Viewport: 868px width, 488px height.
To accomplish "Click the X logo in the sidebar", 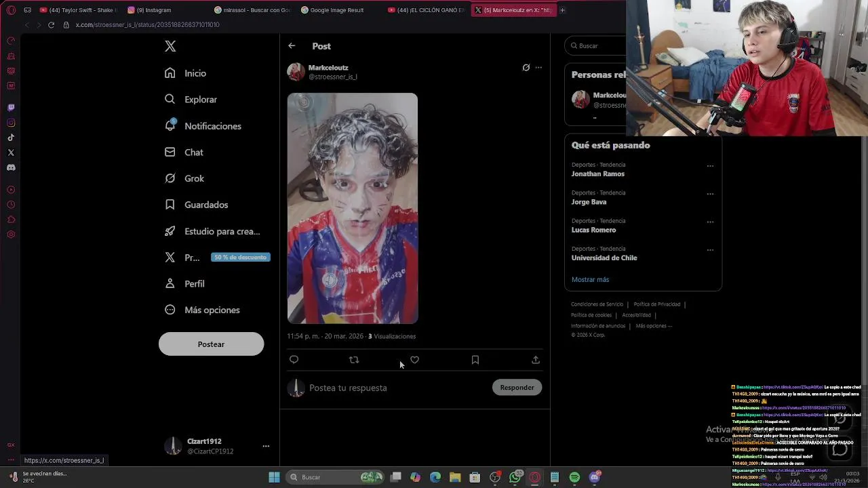I will 170,46.
